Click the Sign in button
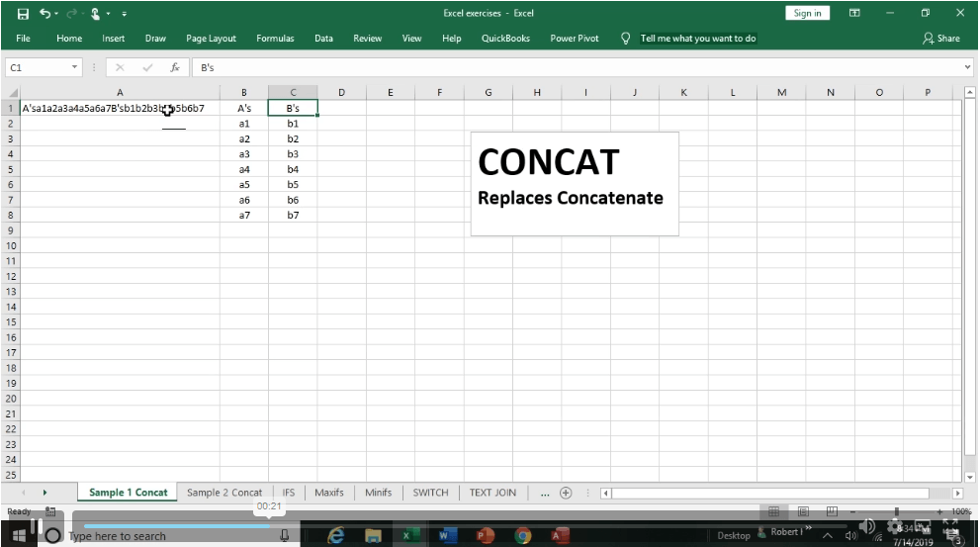This screenshot has height=547, width=980. click(x=808, y=13)
